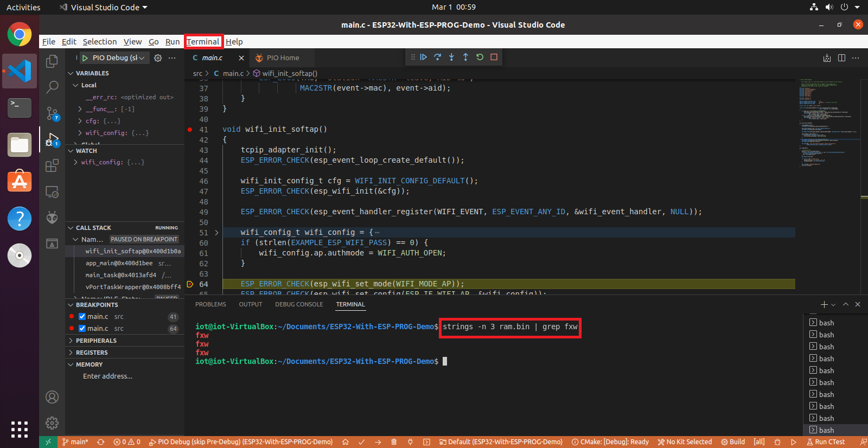868x448 pixels.
Task: Expand the __func__ variable
Action: [80, 109]
